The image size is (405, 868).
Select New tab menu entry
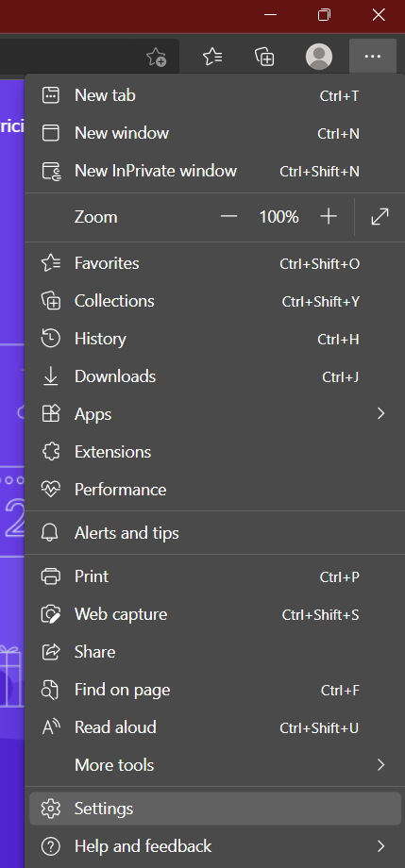pos(215,95)
